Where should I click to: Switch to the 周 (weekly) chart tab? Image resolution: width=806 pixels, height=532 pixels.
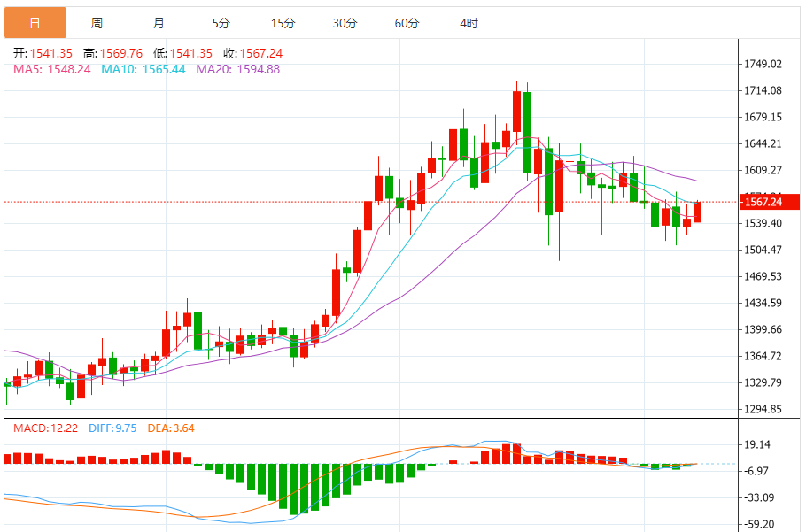pyautogui.click(x=97, y=23)
